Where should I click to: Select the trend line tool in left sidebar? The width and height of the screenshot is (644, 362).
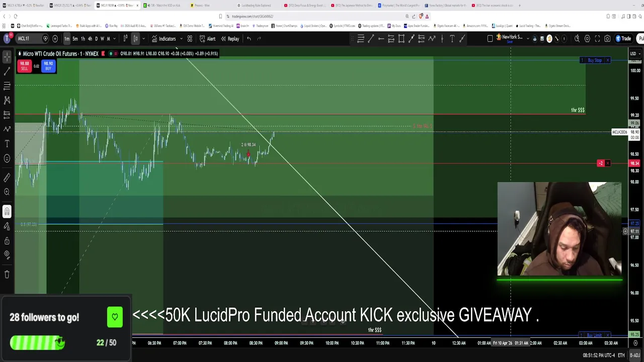pyautogui.click(x=7, y=71)
